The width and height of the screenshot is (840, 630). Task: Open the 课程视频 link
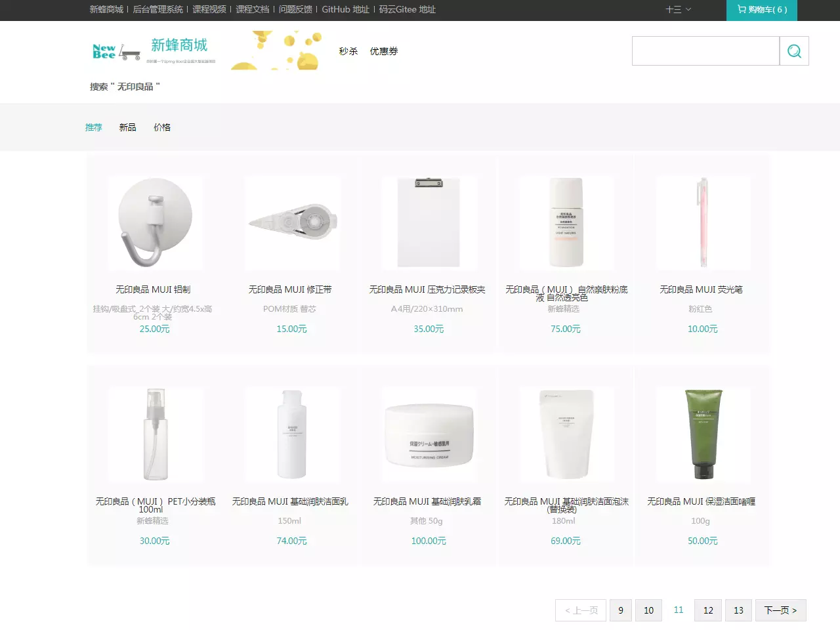point(208,10)
